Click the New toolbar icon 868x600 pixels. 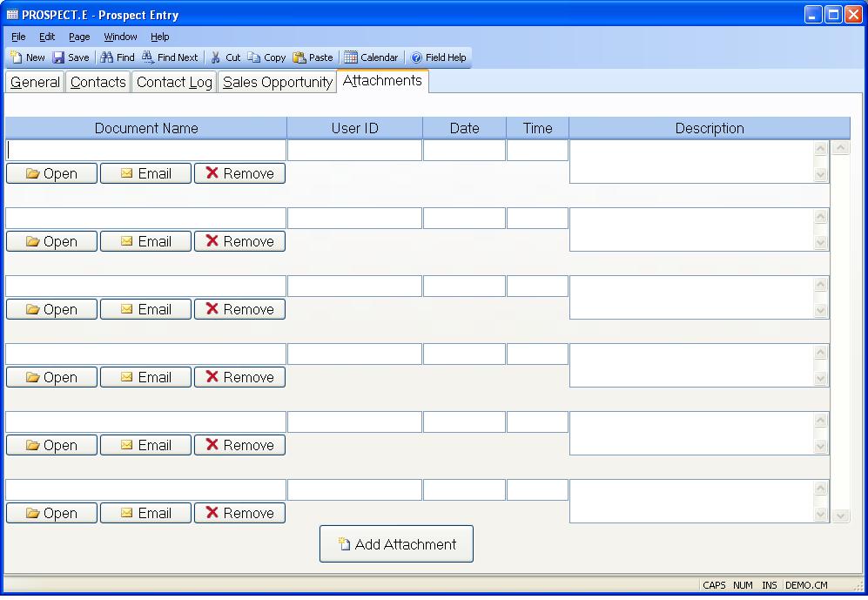[17, 57]
